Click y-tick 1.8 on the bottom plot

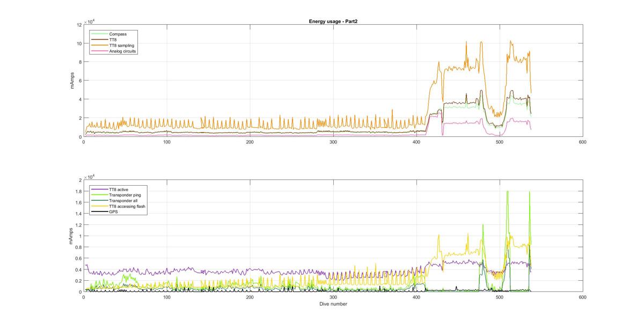coord(78,191)
